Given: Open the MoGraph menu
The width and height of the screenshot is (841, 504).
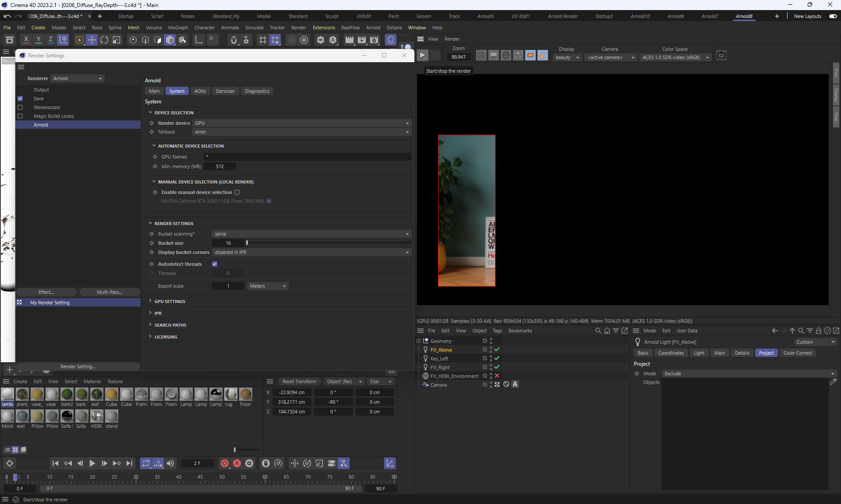Looking at the screenshot, I should tap(178, 28).
